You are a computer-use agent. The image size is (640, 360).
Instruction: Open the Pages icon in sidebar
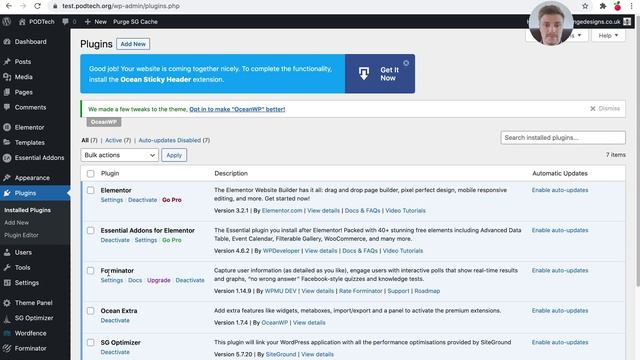click(7, 92)
